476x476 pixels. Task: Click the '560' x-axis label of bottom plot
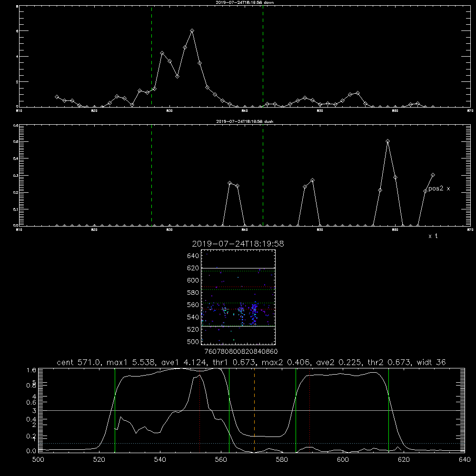221,460
